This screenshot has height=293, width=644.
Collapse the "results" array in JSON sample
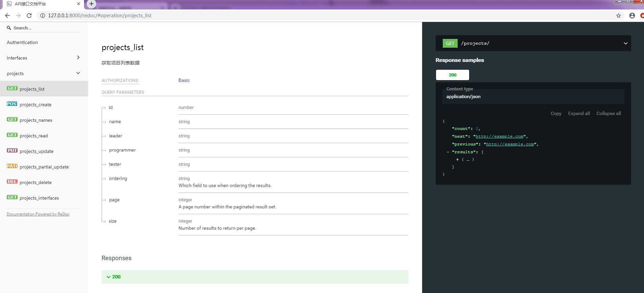coord(448,152)
